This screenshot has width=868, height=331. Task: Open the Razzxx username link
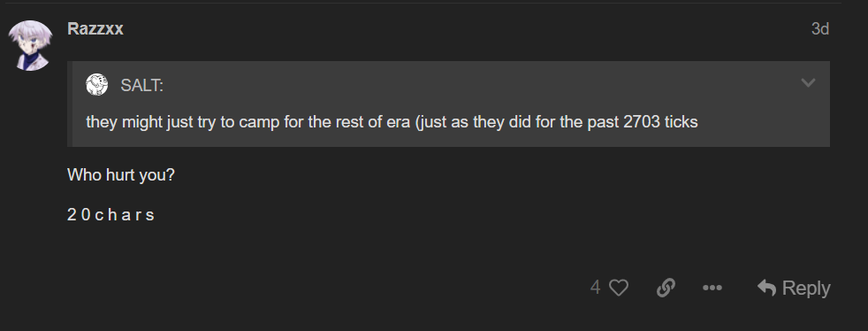95,29
